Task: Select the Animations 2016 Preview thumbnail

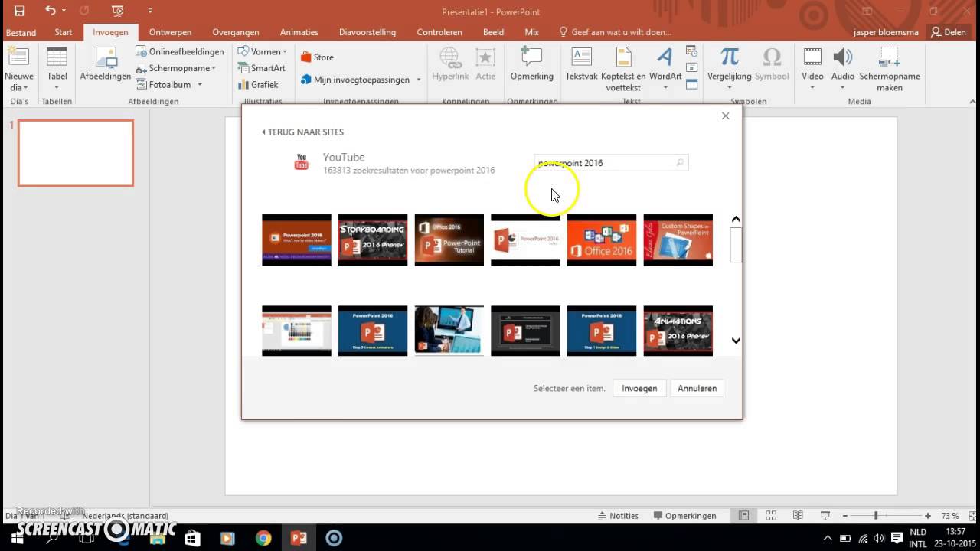Action: [678, 331]
